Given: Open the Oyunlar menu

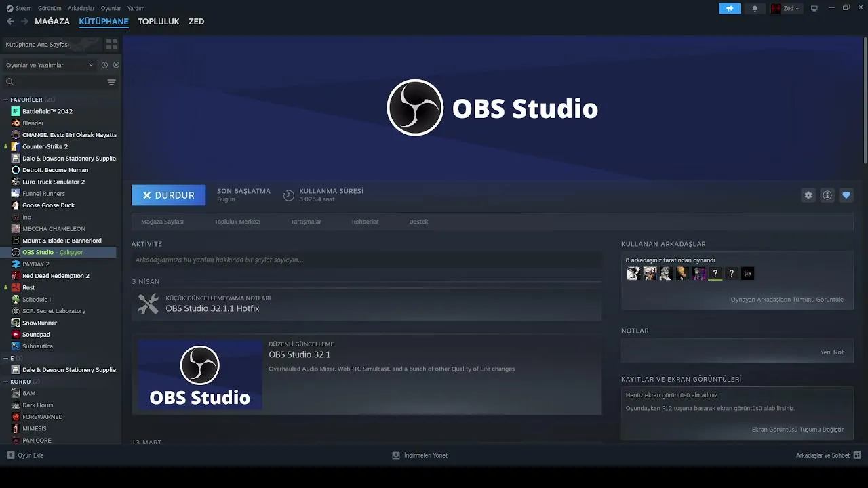Looking at the screenshot, I should (111, 8).
